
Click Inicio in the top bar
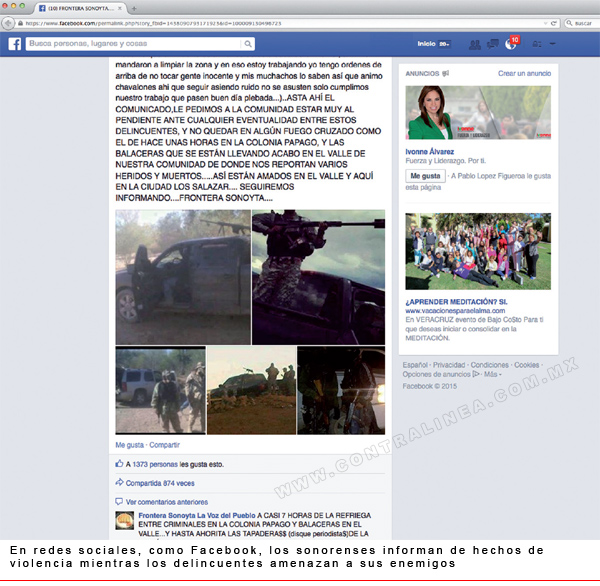(x=426, y=44)
